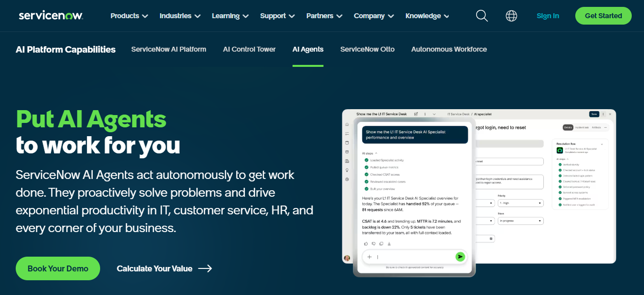Click the 'Loaded Specialist activity' step
The width and height of the screenshot is (644, 295).
pos(387,160)
